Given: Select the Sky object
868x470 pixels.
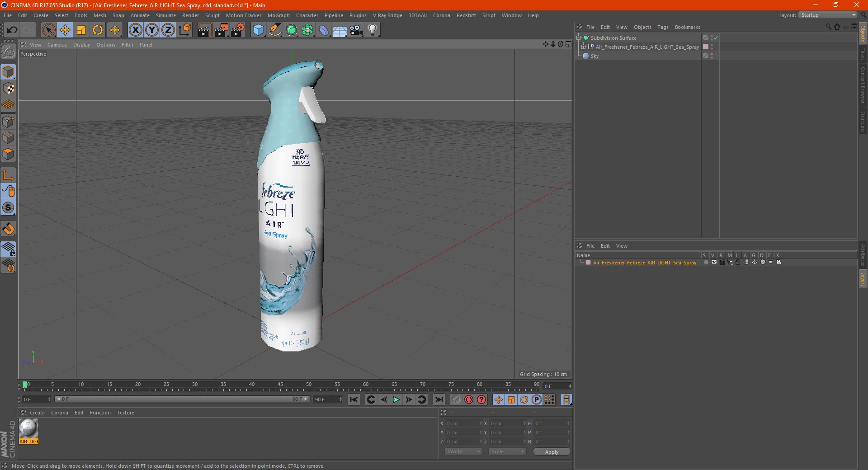Looking at the screenshot, I should 594,56.
